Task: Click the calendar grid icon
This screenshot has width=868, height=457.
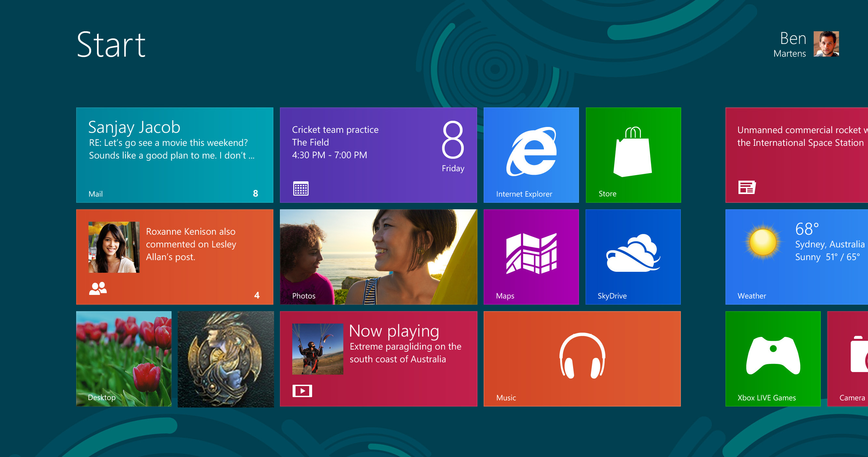Action: pyautogui.click(x=301, y=188)
